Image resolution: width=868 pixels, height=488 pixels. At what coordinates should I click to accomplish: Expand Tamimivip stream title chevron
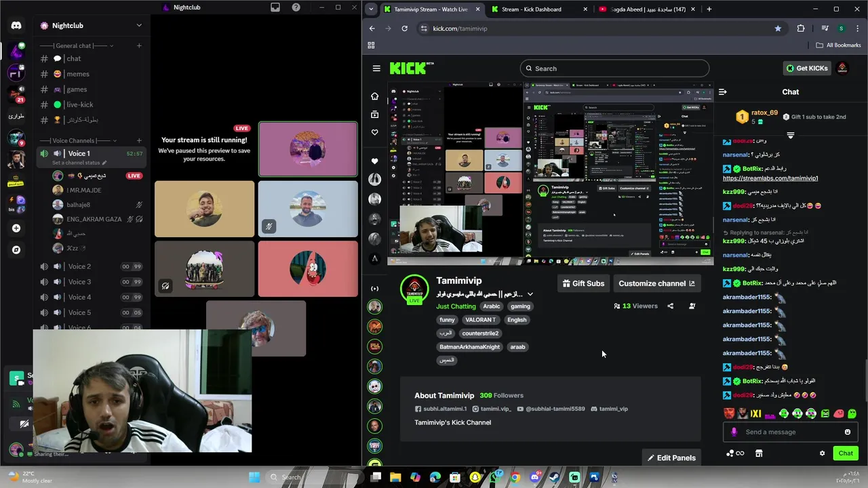(x=530, y=294)
